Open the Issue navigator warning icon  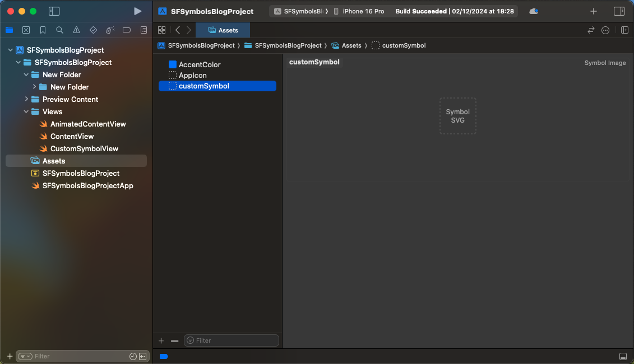(x=76, y=30)
